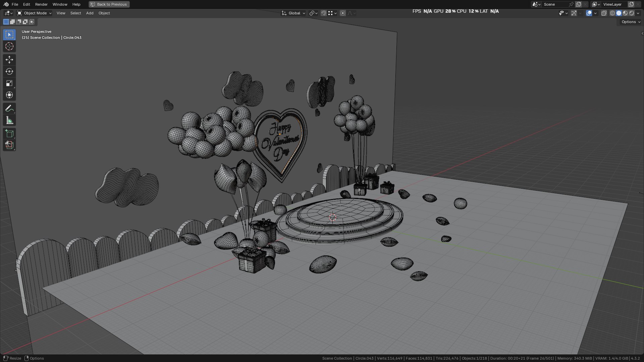This screenshot has height=362, width=644.
Task: Expand the sidebar arrow at right edge
Action: (642, 33)
